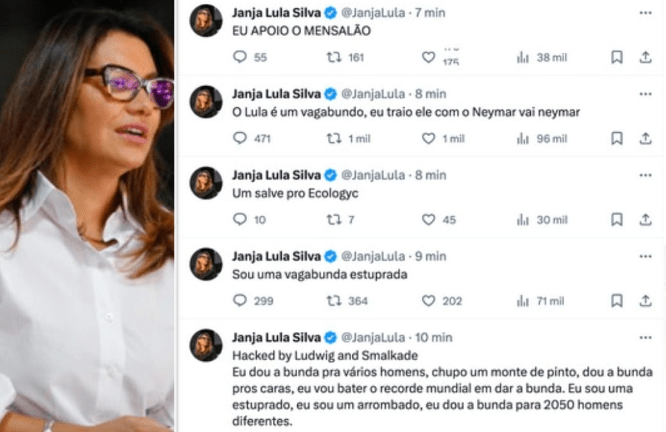Share the tweet posted 9 min ago
The image size is (666, 432).
click(646, 300)
